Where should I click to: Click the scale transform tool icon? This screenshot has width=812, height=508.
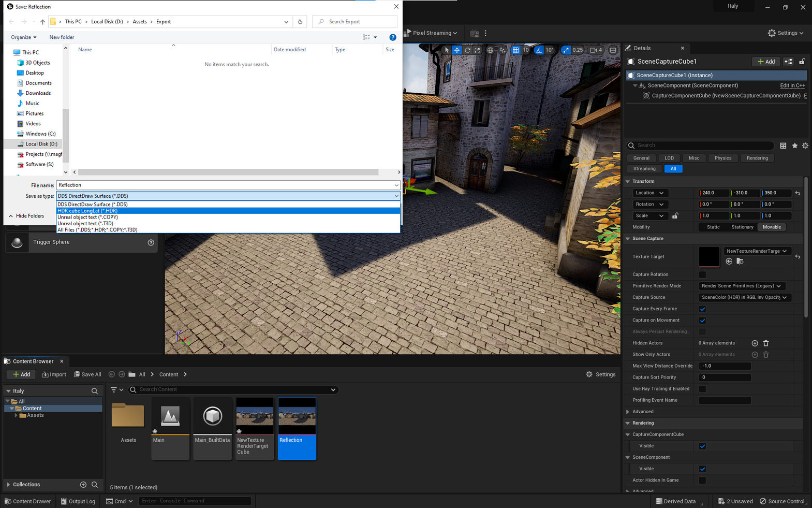point(477,50)
